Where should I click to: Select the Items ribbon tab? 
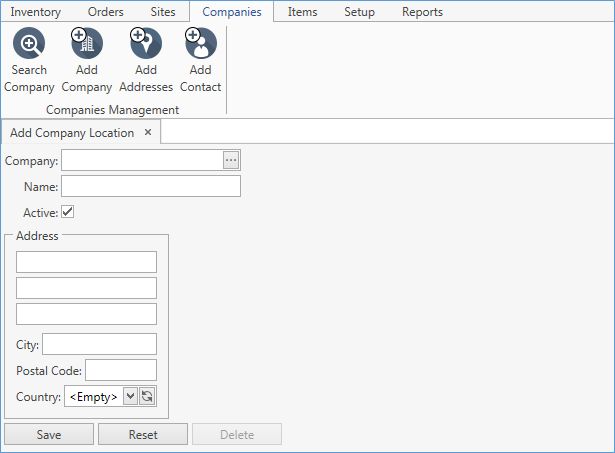(x=303, y=12)
